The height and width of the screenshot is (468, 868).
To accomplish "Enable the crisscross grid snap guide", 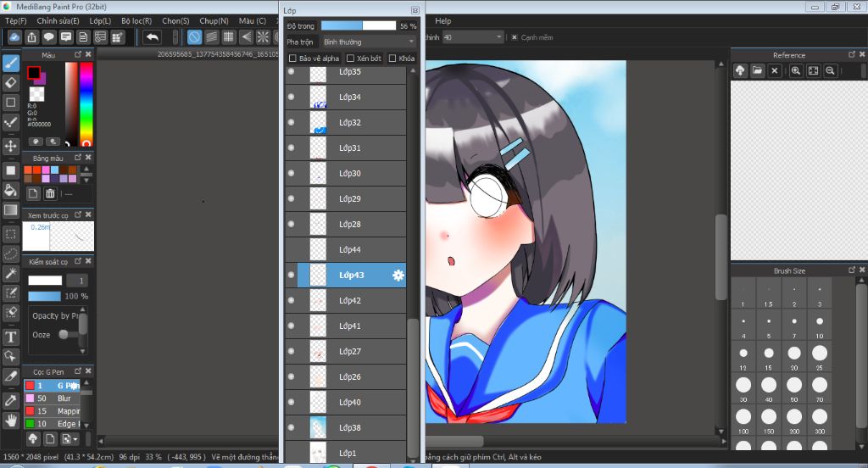I will [x=229, y=37].
